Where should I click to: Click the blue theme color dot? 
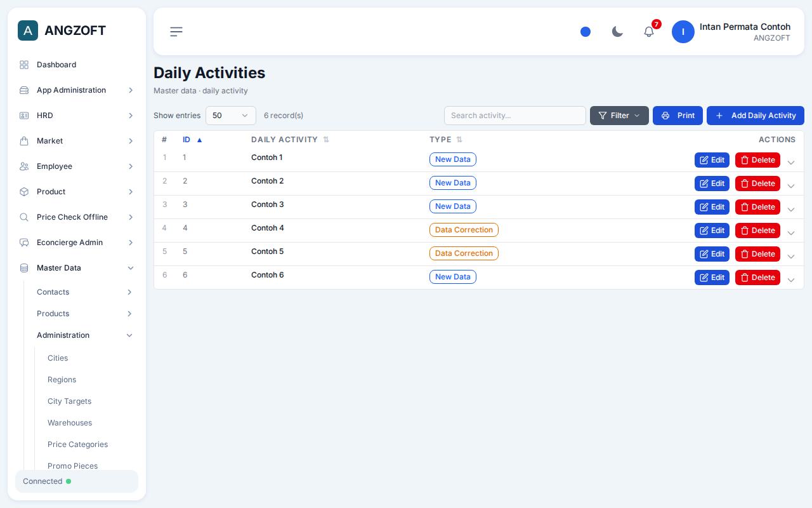pyautogui.click(x=586, y=32)
